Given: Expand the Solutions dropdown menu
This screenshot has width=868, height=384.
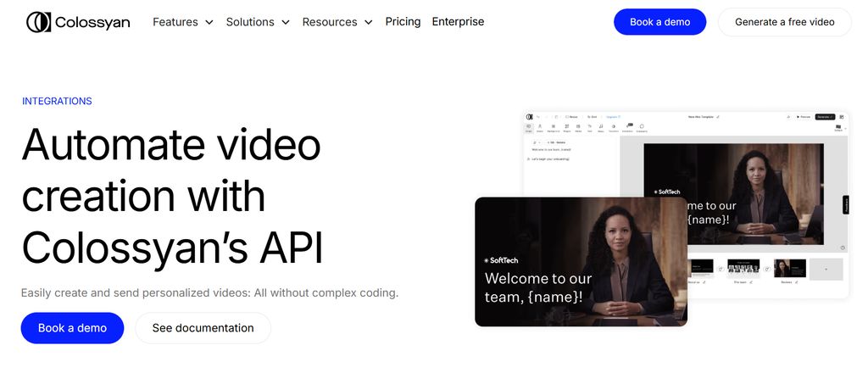Looking at the screenshot, I should [x=258, y=22].
